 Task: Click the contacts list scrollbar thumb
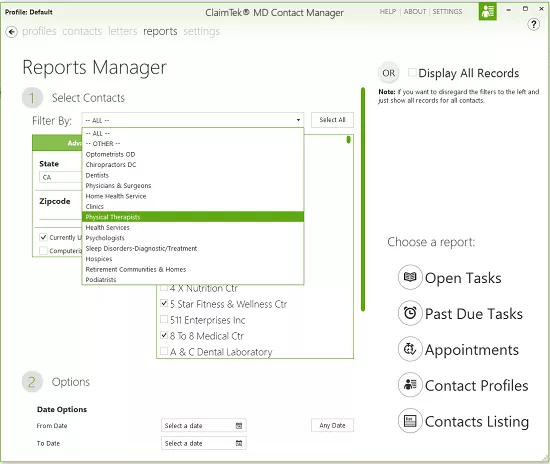[348, 140]
